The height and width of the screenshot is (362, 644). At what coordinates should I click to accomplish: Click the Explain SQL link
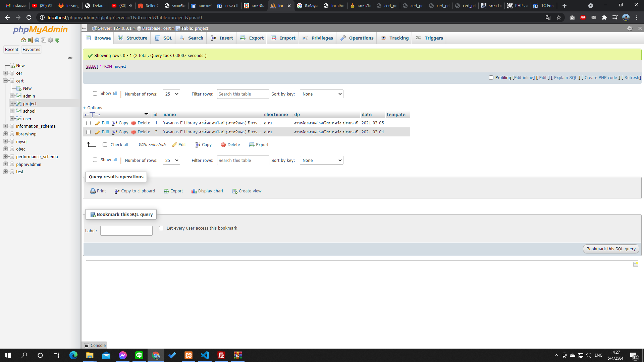pyautogui.click(x=566, y=77)
